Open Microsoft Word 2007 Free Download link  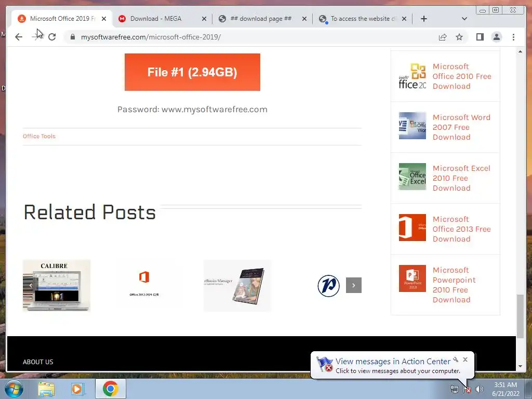coord(461,127)
